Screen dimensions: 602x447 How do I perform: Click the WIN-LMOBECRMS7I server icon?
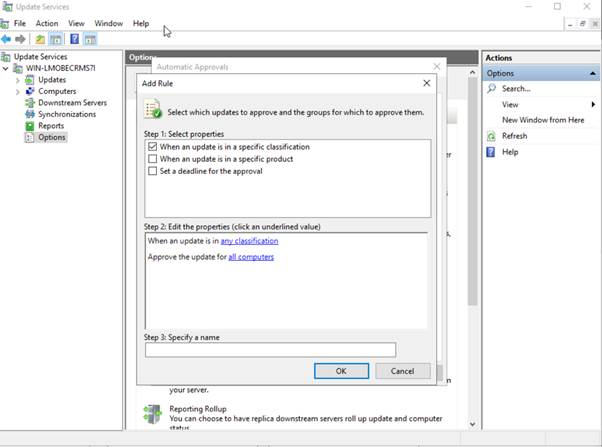(18, 68)
